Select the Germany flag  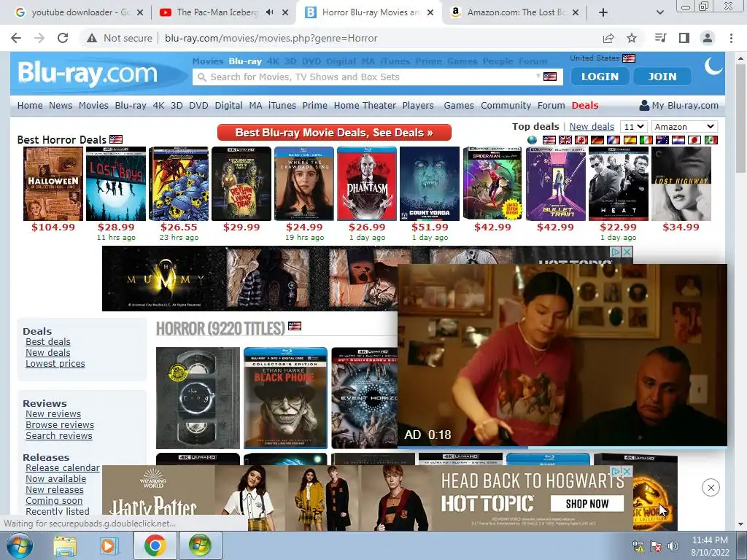coord(597,140)
